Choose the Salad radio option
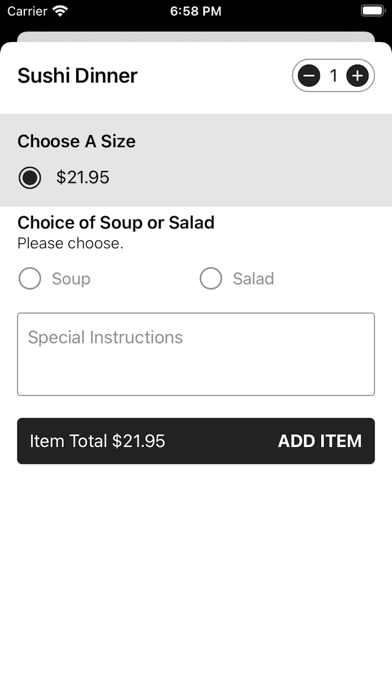The height and width of the screenshot is (696, 392). (x=210, y=278)
